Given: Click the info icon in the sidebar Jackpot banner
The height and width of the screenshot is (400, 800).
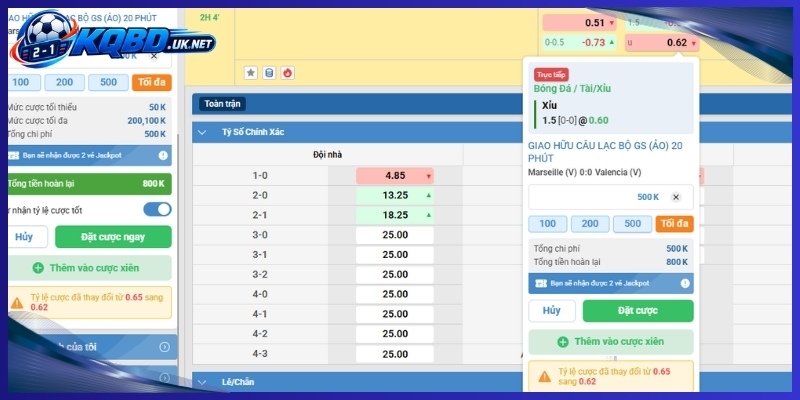Looking at the screenshot, I should (163, 156).
